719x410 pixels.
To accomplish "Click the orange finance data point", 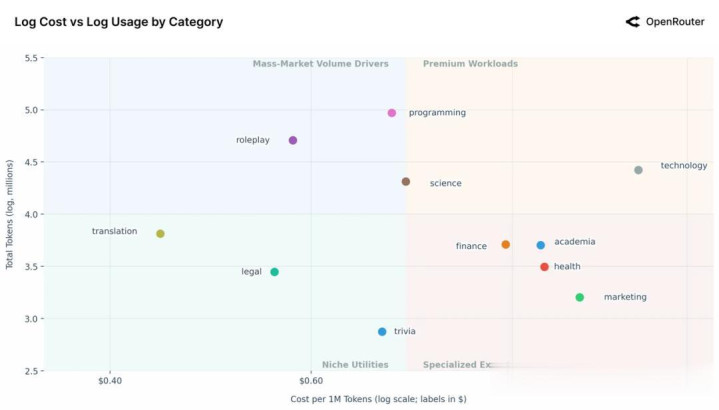I will pos(506,245).
